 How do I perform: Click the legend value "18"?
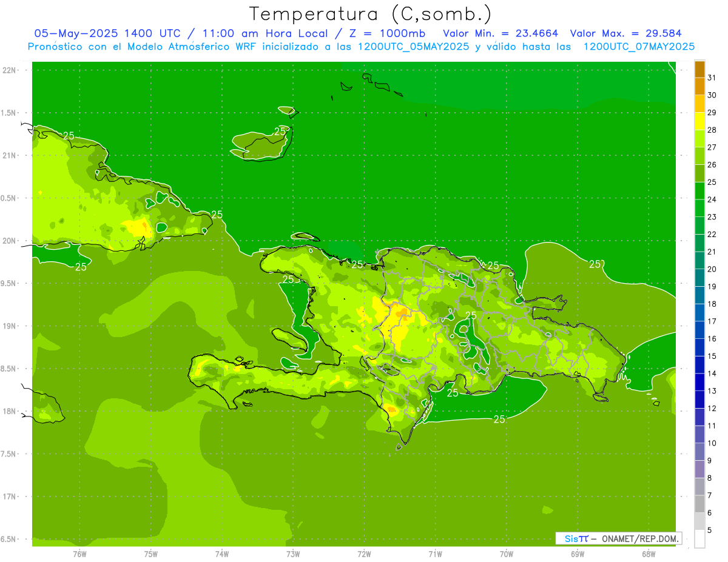click(x=712, y=304)
